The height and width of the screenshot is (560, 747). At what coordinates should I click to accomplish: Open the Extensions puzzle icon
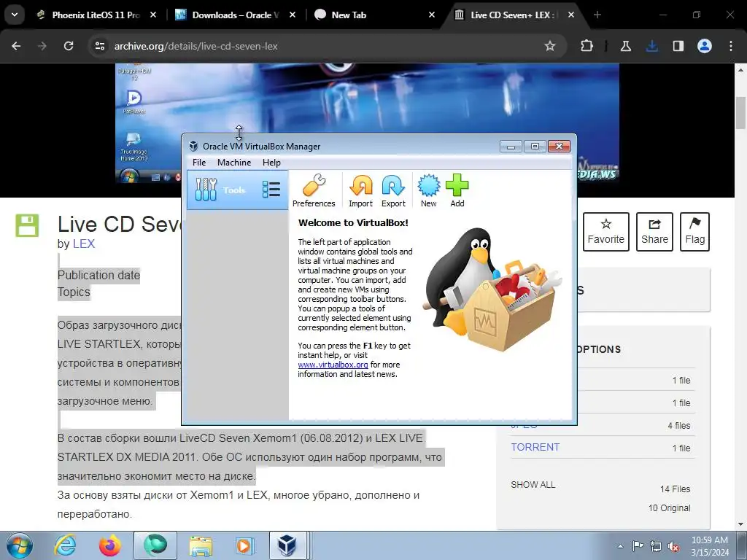pos(587,46)
